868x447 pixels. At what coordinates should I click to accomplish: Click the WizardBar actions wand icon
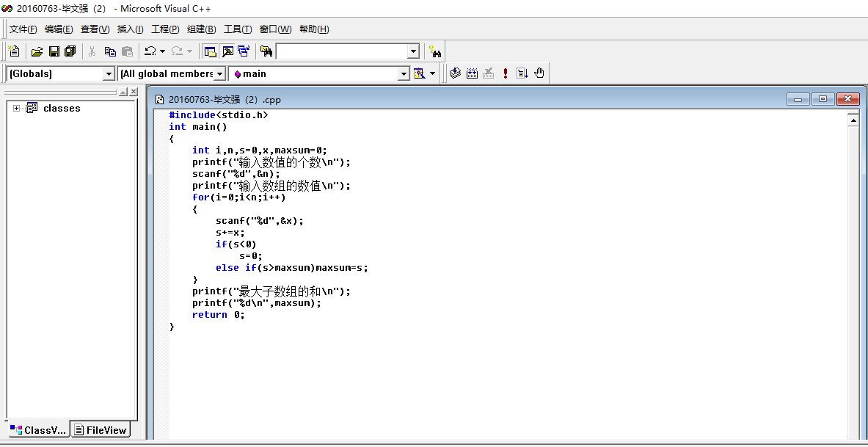[x=419, y=73]
